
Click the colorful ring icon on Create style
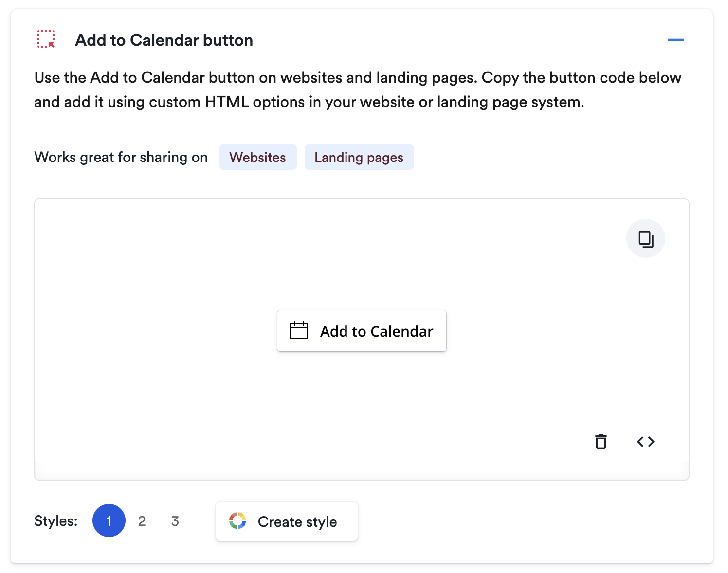coord(237,521)
